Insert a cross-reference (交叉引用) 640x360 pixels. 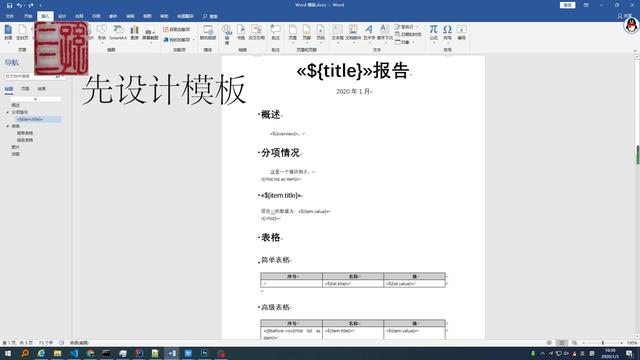[x=256, y=33]
